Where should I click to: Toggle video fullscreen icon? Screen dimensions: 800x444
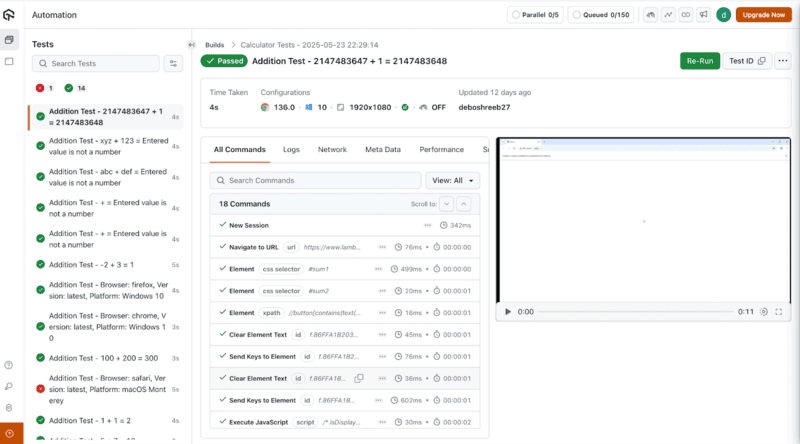coord(779,312)
